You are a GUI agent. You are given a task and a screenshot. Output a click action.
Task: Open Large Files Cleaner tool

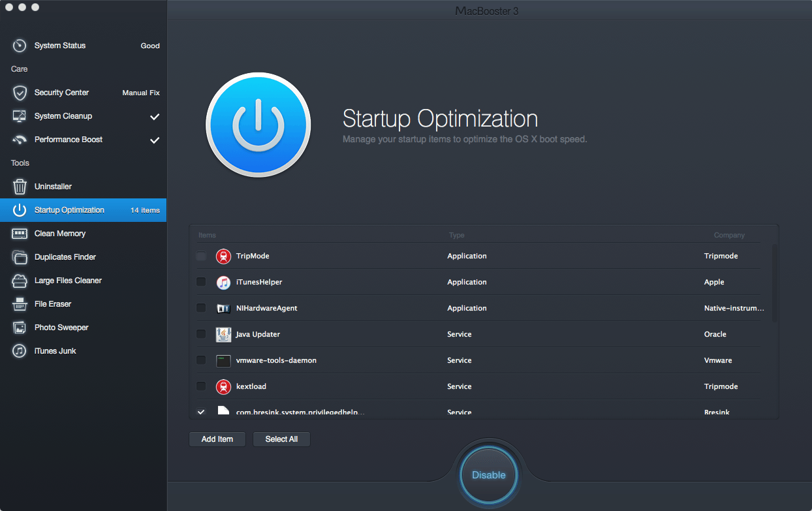[x=83, y=281]
